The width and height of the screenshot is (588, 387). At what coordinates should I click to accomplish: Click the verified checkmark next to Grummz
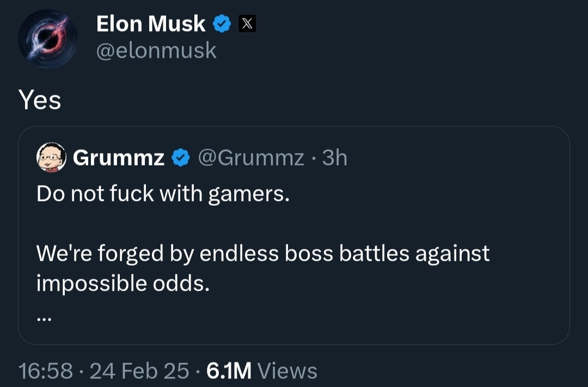[181, 158]
